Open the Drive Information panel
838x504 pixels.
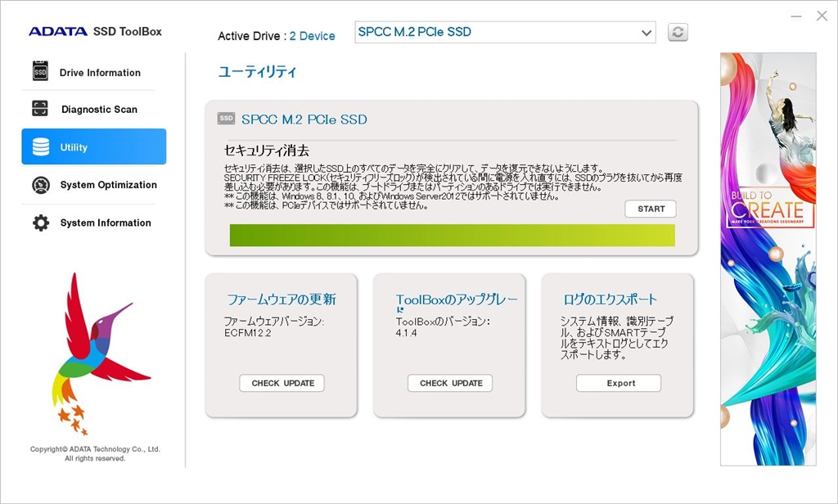click(x=90, y=72)
